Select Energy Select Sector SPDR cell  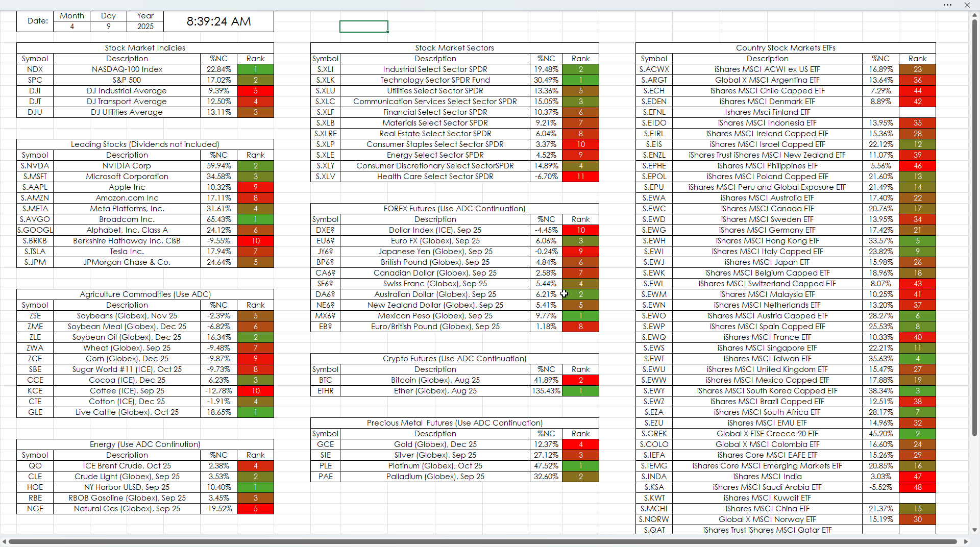(x=435, y=155)
